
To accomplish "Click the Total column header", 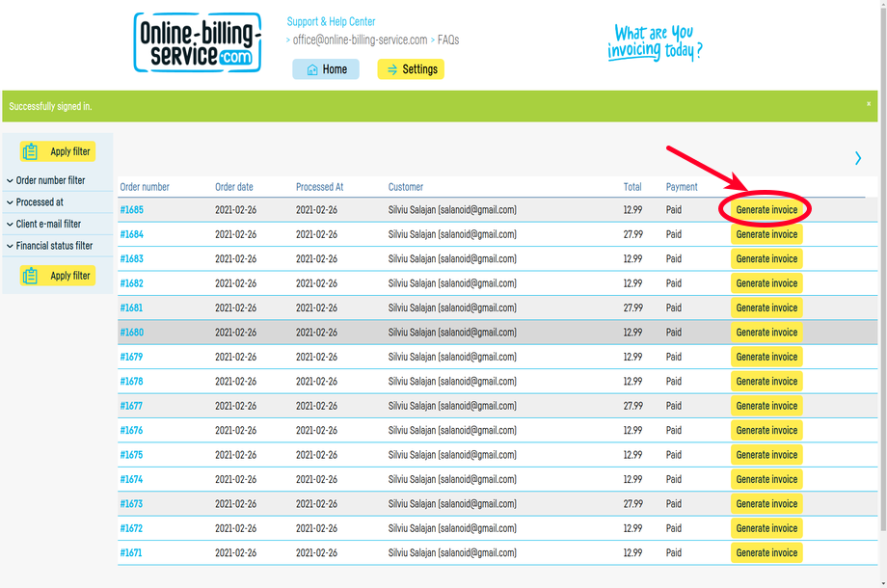I will (632, 187).
